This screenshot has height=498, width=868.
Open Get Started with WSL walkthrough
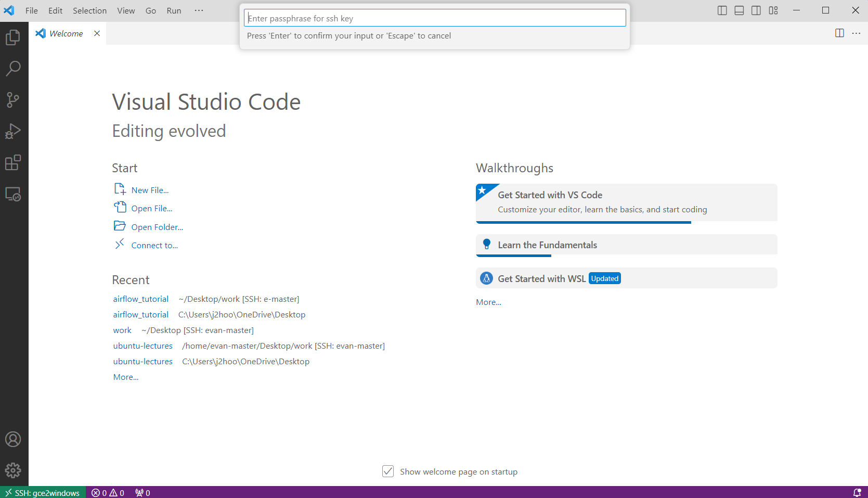click(x=627, y=278)
